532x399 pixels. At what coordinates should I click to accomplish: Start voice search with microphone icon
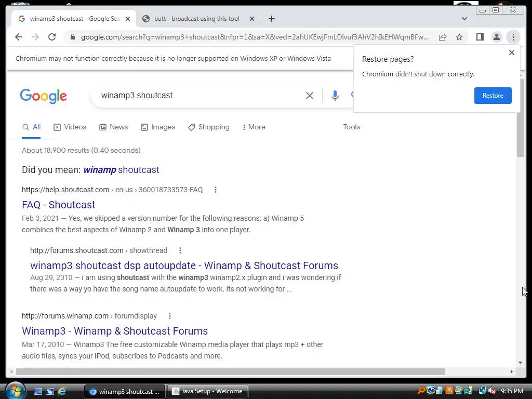tap(335, 96)
